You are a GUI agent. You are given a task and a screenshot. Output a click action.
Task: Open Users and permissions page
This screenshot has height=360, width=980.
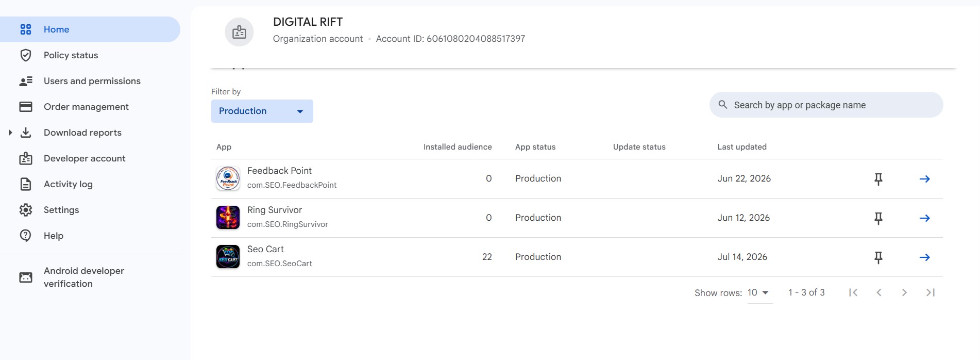(x=92, y=81)
